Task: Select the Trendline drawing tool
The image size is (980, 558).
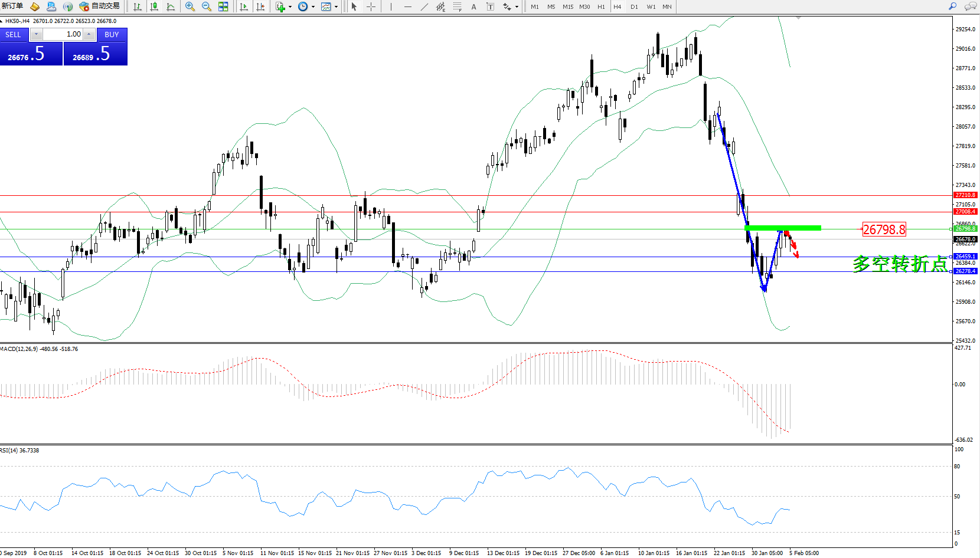Action: click(424, 6)
